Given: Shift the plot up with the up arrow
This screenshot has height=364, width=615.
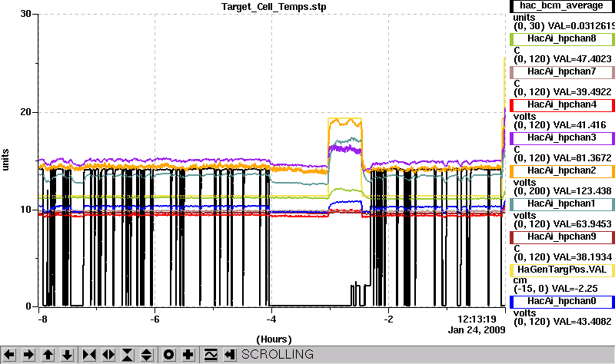Looking at the screenshot, I should point(48,355).
